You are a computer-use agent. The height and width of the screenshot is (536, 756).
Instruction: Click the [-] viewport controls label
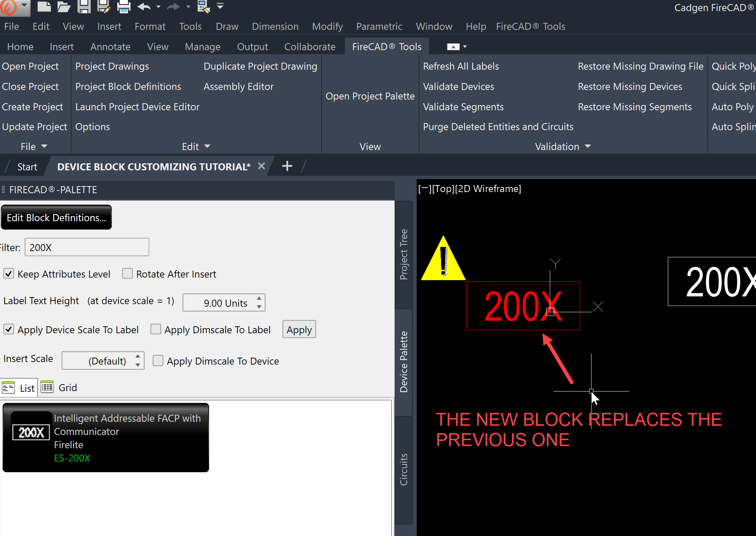pyautogui.click(x=424, y=189)
